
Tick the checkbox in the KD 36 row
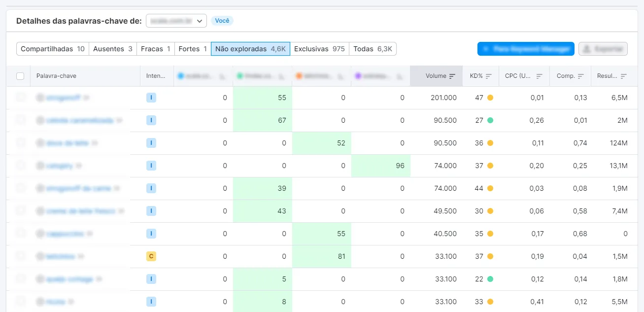coord(20,142)
